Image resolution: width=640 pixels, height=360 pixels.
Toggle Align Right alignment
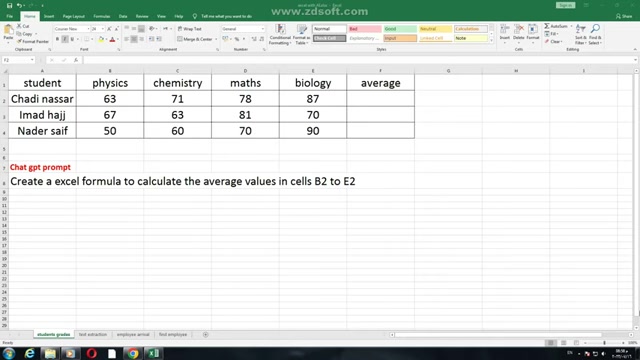coord(141,39)
